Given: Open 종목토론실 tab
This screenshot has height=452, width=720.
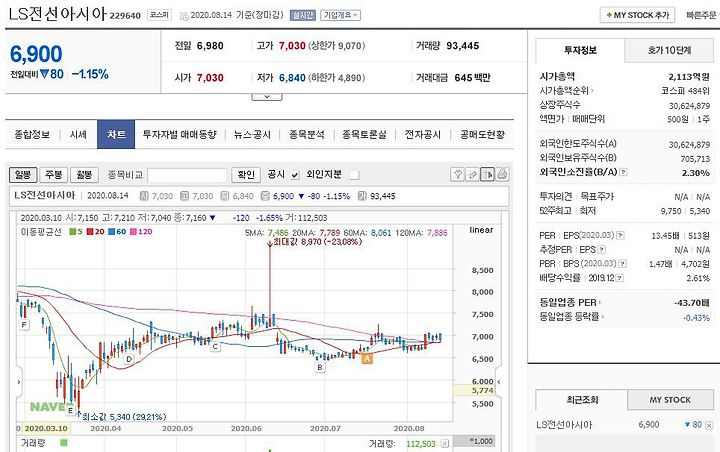Looking at the screenshot, I should 364,135.
